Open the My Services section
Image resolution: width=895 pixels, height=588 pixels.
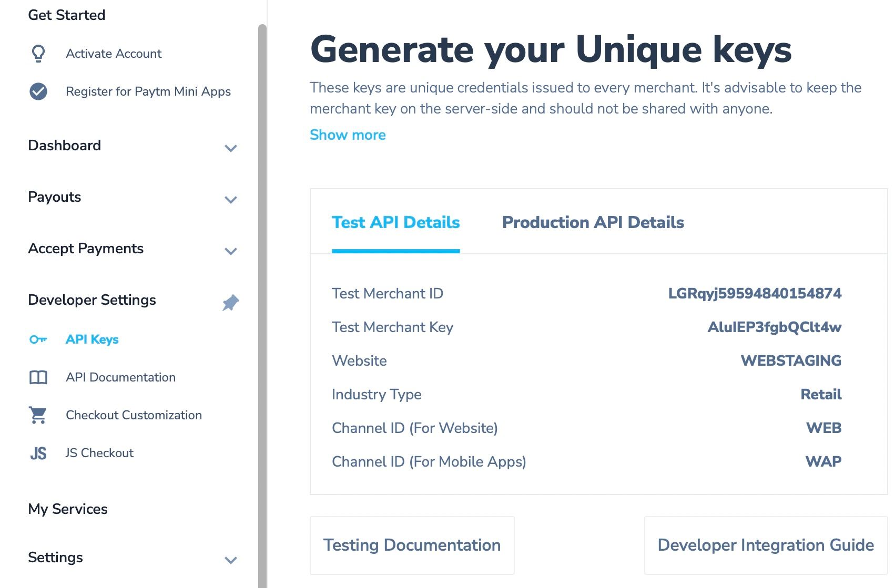click(68, 509)
